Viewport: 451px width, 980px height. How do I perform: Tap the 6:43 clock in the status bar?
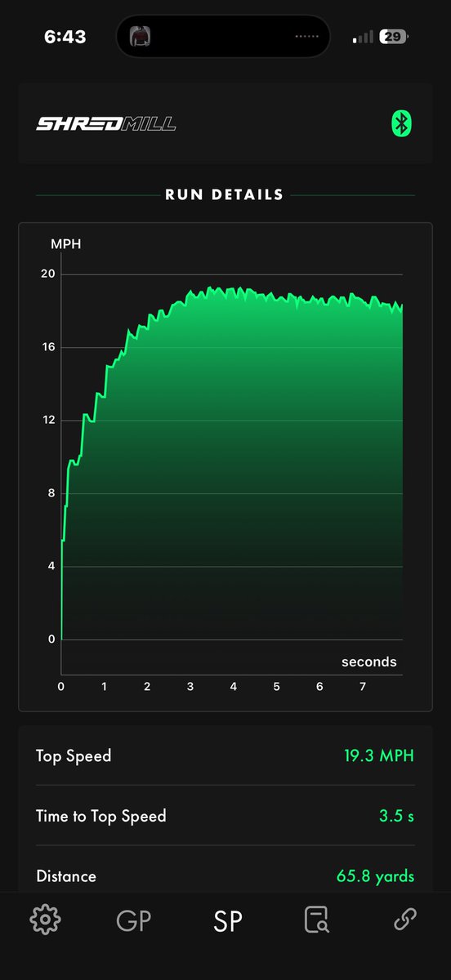point(64,38)
